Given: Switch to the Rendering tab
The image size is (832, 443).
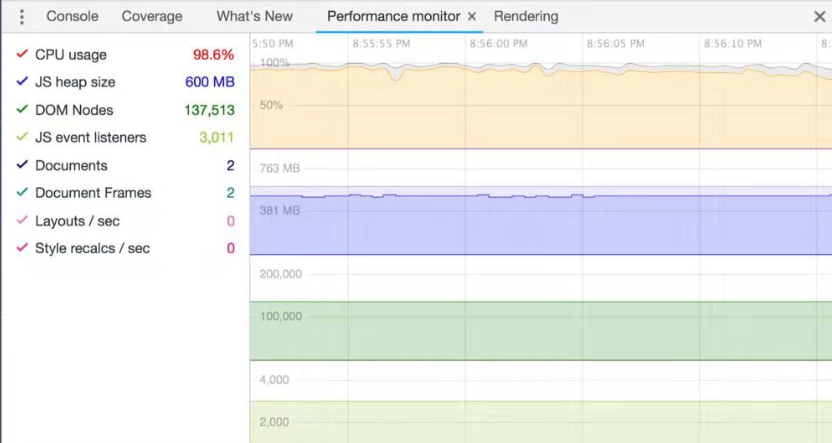Looking at the screenshot, I should 526,17.
